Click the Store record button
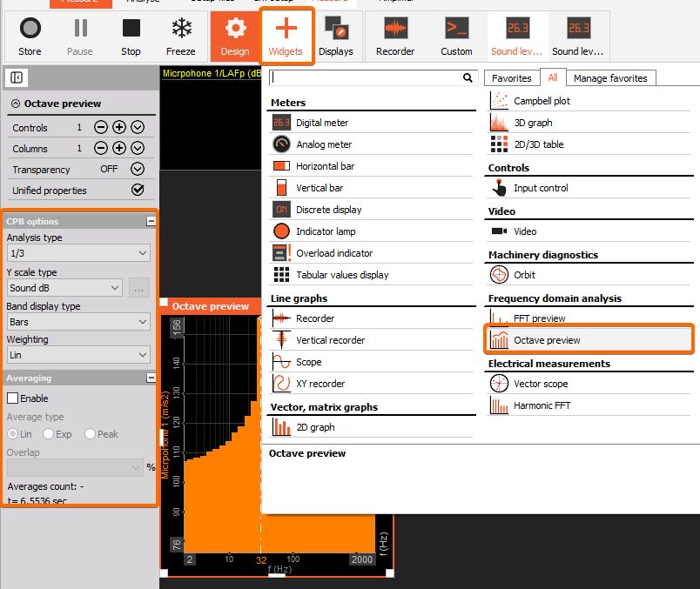Image resolution: width=700 pixels, height=589 pixels. point(30,37)
